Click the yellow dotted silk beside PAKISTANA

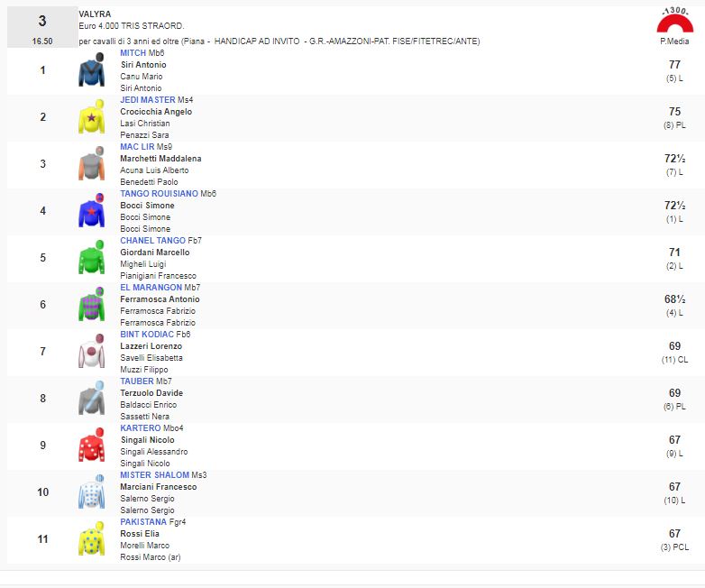91,539
